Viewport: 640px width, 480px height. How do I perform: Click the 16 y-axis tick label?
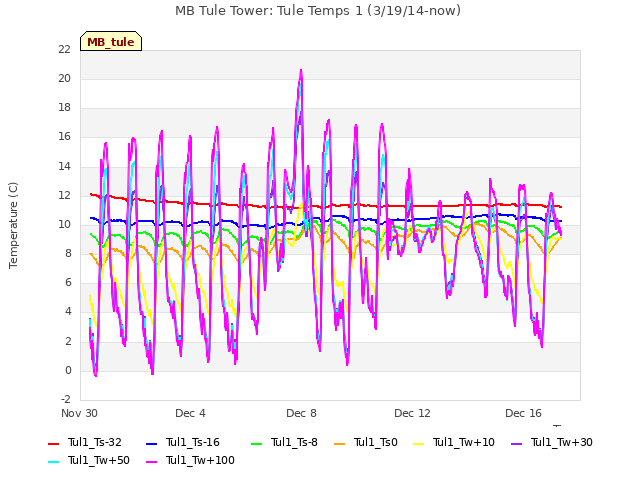(64, 137)
